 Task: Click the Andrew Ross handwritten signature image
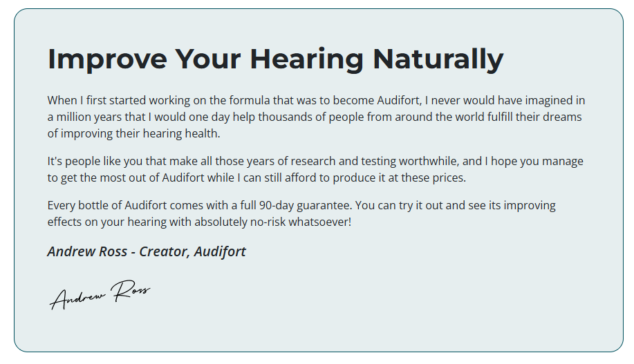click(100, 294)
